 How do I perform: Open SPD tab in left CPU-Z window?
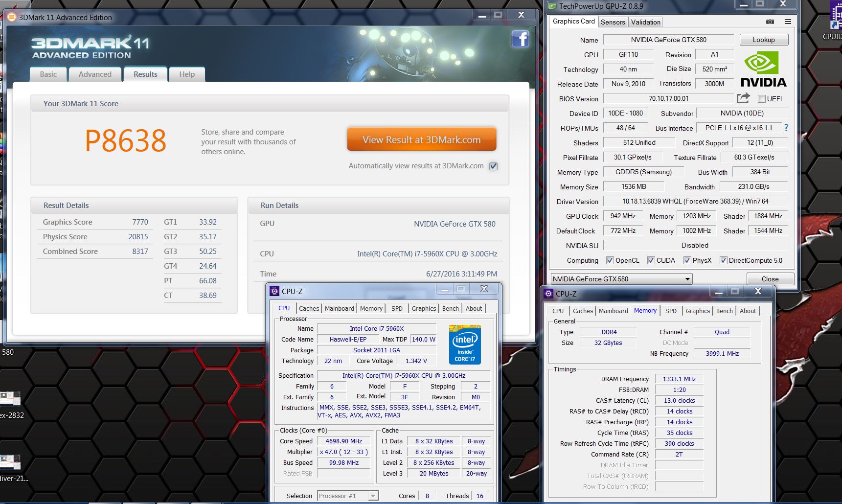tap(397, 308)
